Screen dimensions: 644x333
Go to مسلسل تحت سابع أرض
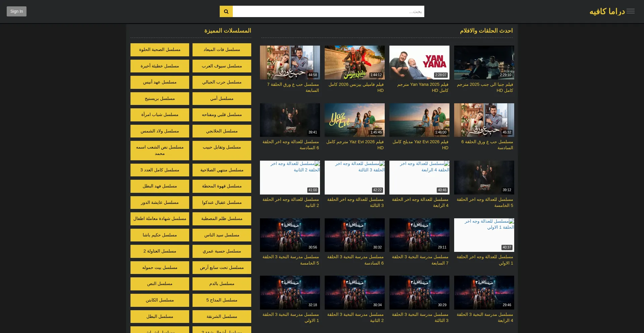click(x=222, y=268)
